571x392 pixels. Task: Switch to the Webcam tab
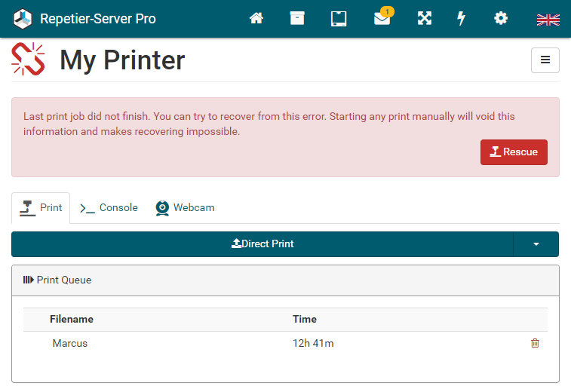click(x=186, y=208)
